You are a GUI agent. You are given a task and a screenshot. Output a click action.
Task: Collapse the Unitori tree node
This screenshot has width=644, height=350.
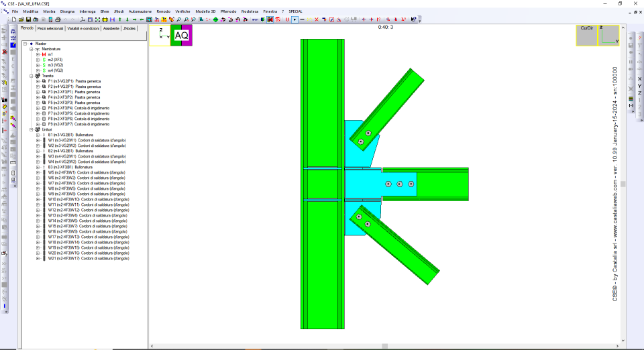(32, 129)
